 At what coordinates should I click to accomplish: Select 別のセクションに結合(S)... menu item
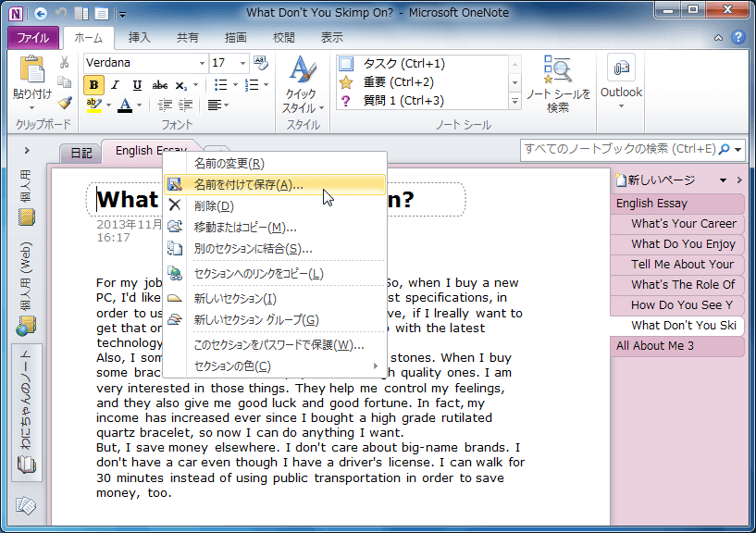275,248
